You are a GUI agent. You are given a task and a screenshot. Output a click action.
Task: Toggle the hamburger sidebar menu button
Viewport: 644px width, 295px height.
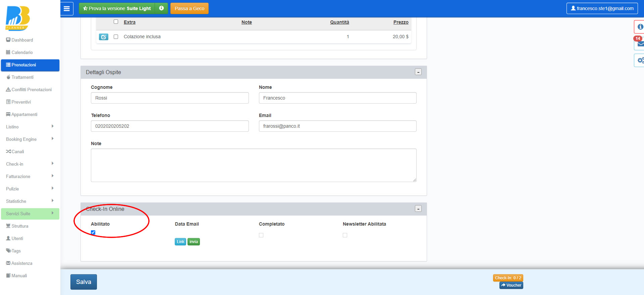click(67, 8)
